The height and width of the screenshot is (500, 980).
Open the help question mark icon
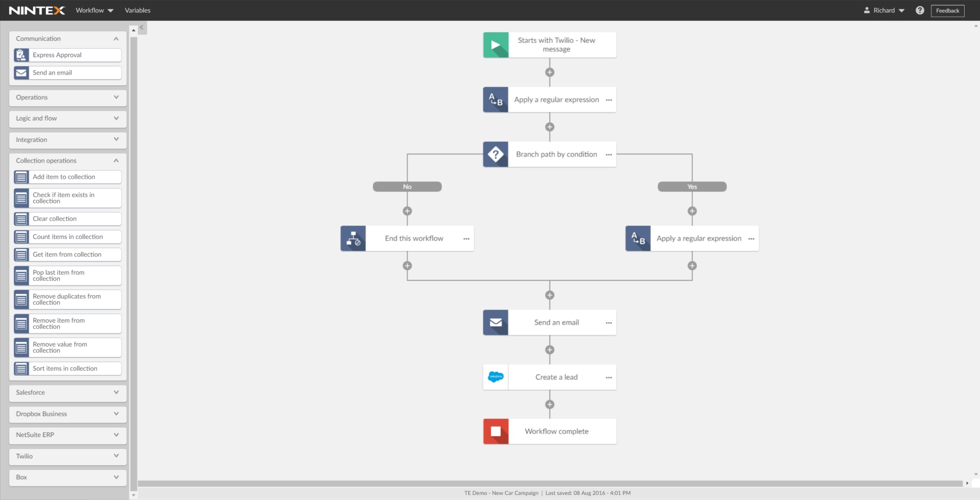[920, 10]
